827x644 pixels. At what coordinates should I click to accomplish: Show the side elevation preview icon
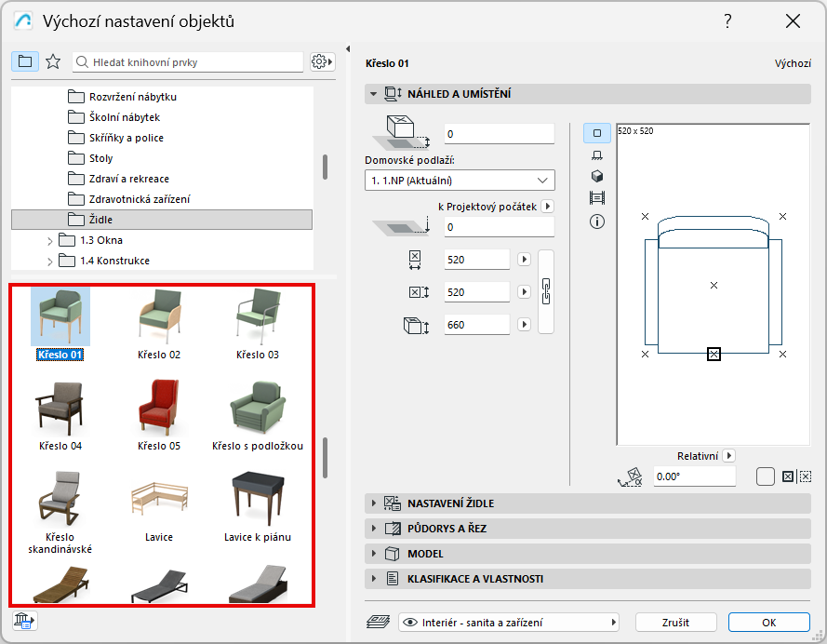click(597, 155)
